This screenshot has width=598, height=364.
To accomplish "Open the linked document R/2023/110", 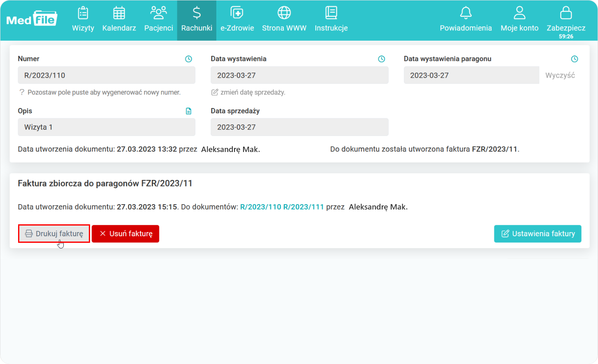I will tap(261, 207).
